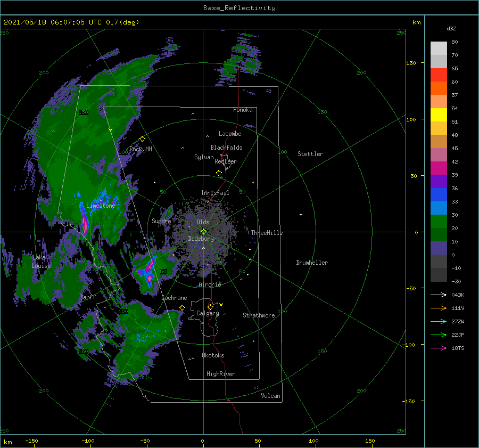
Task: Click the yellow diamond marker at radar center
Action: pyautogui.click(x=203, y=232)
